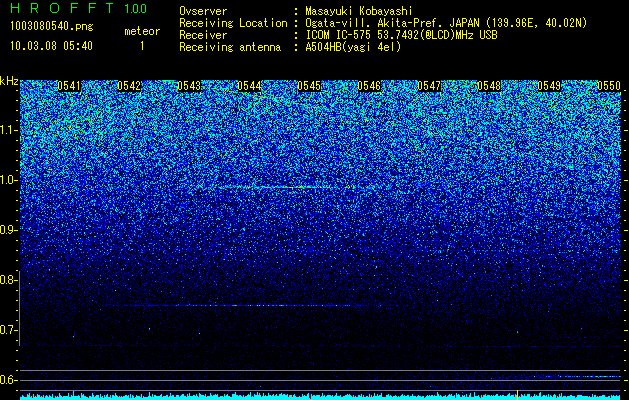Click the 0547 time marker
629x400 pixels.
pos(429,86)
